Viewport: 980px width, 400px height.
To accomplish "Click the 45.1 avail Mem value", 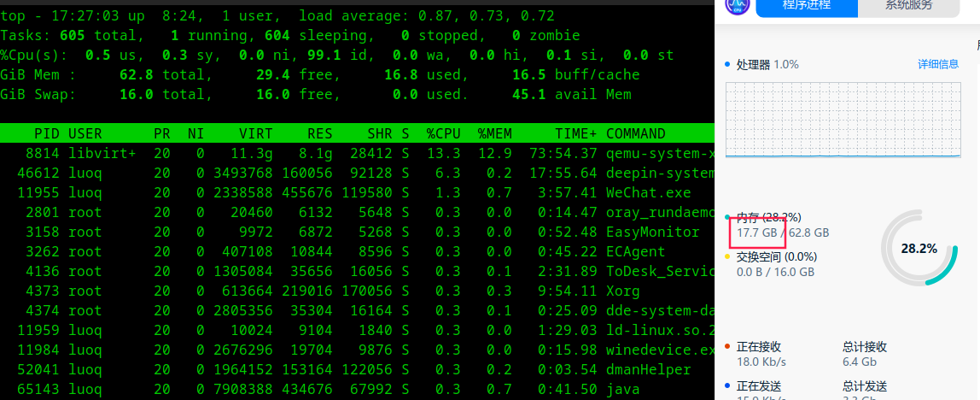I will (572, 95).
